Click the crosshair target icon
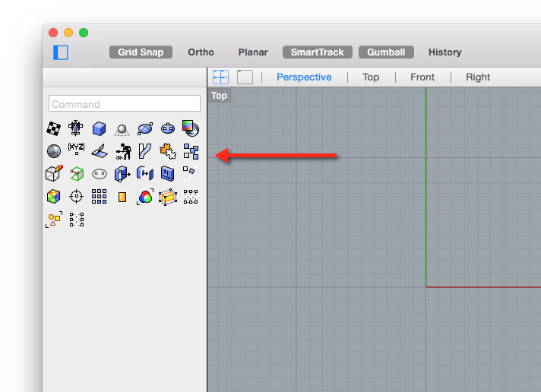Viewport: 541px width, 392px height. point(76,197)
